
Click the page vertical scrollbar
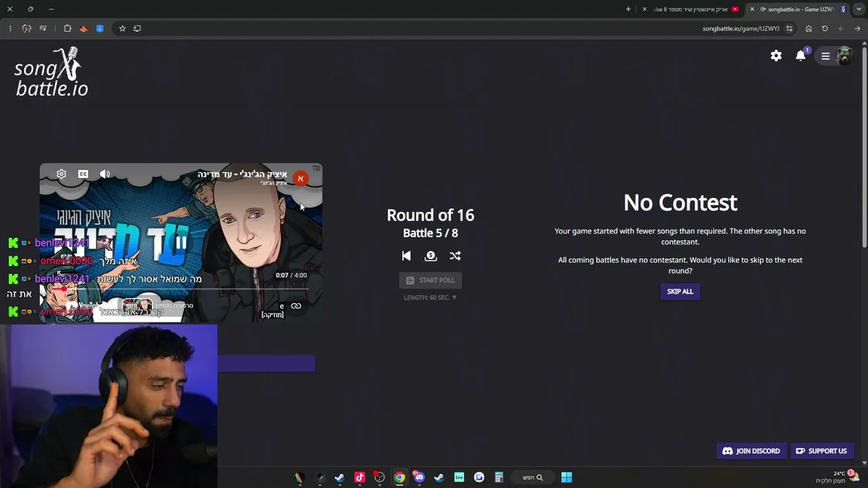coord(865,146)
